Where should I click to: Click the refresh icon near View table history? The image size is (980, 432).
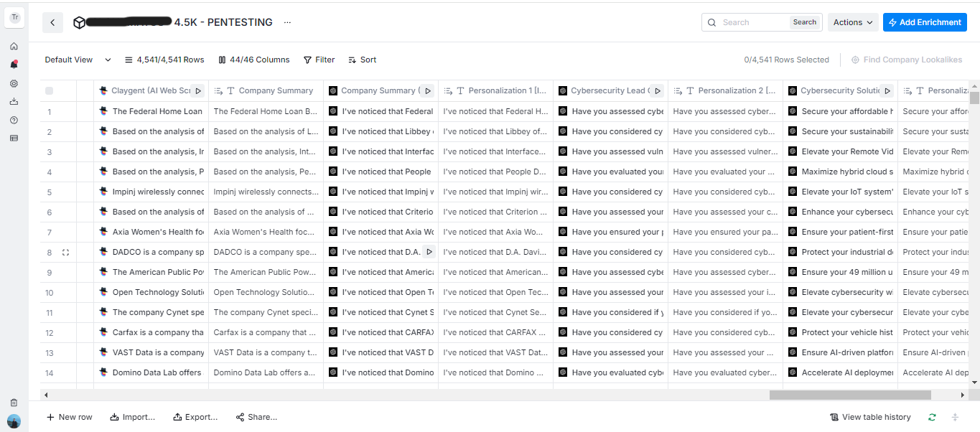[932, 417]
